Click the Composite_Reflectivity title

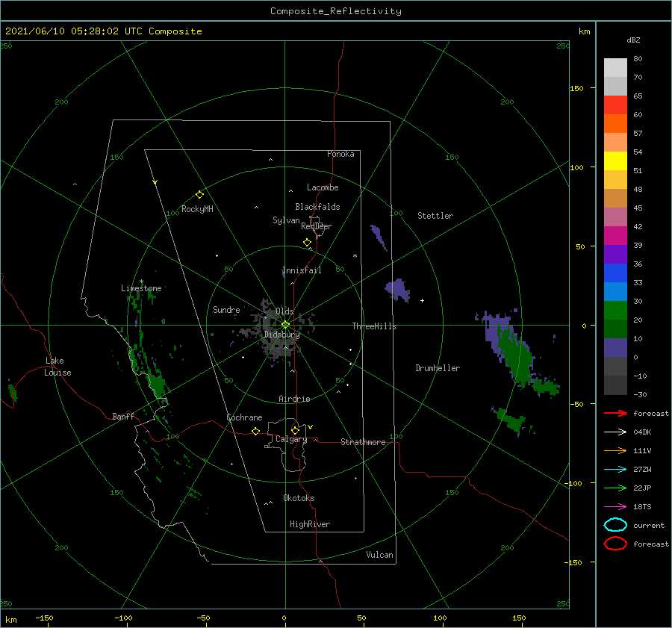[336, 11]
